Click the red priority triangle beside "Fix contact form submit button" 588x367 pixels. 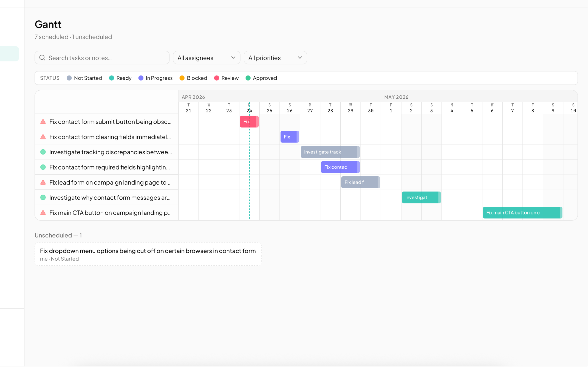pos(43,122)
